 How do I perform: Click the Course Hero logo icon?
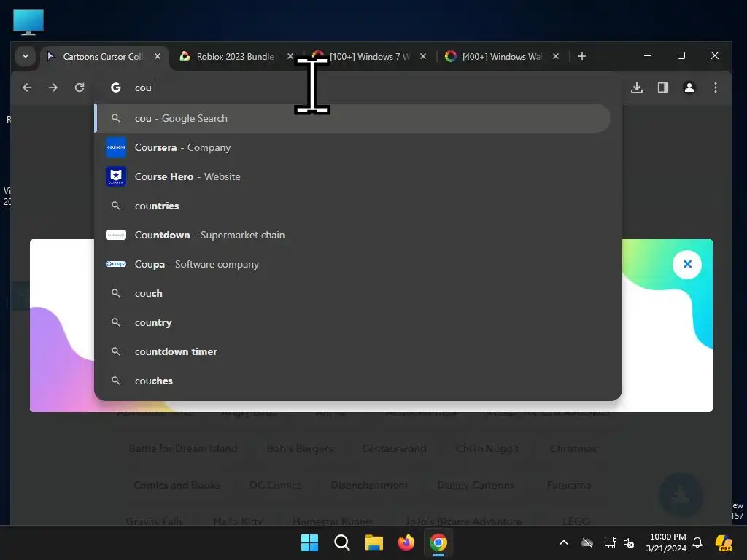click(116, 176)
